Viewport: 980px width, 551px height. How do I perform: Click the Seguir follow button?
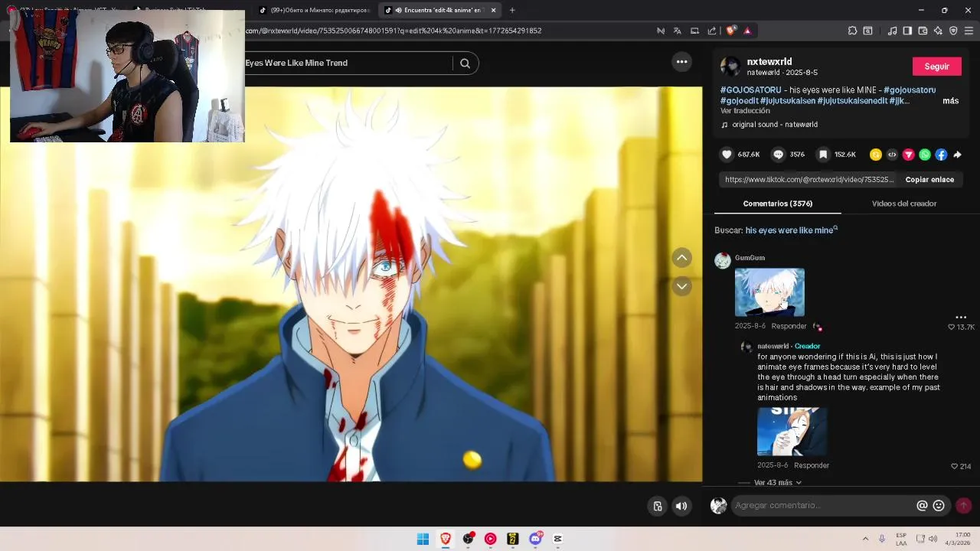936,67
